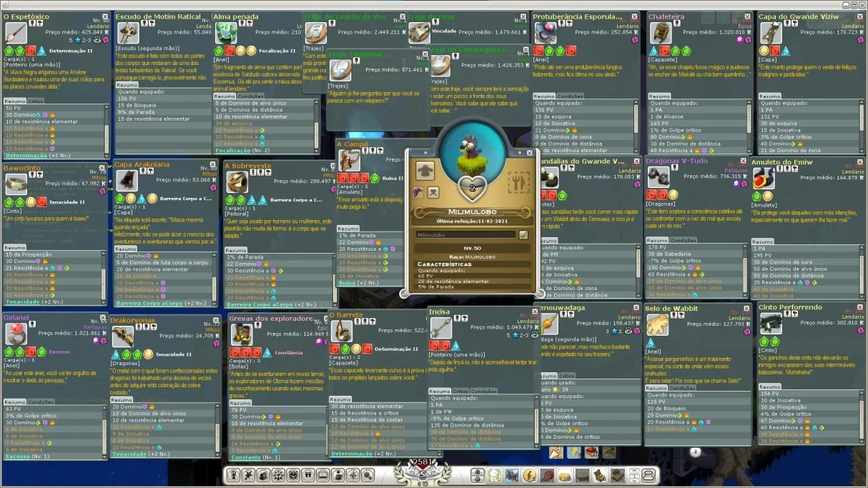868x488 pixels.
Task: Select the Incisa needle thumbnail
Action: click(x=441, y=328)
